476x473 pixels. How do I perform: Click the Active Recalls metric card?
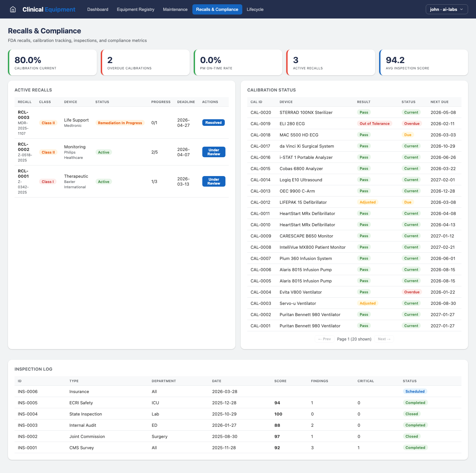pos(331,62)
